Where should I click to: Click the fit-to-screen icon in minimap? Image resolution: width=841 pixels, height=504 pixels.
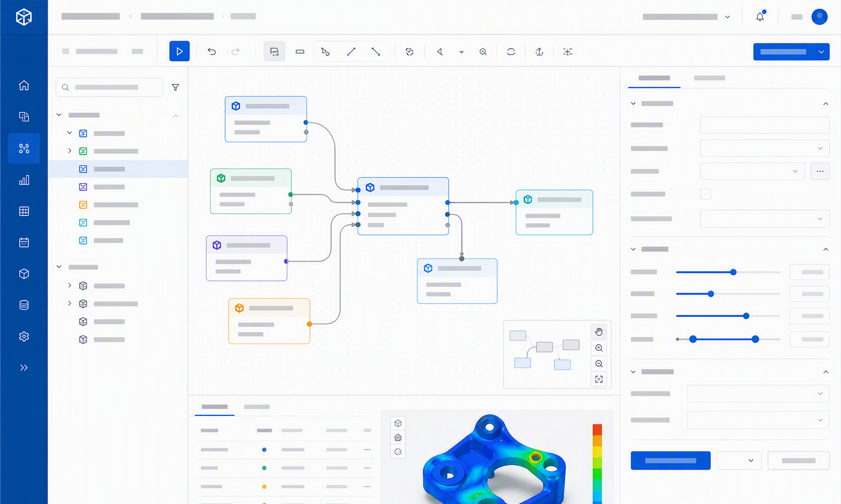click(x=599, y=379)
